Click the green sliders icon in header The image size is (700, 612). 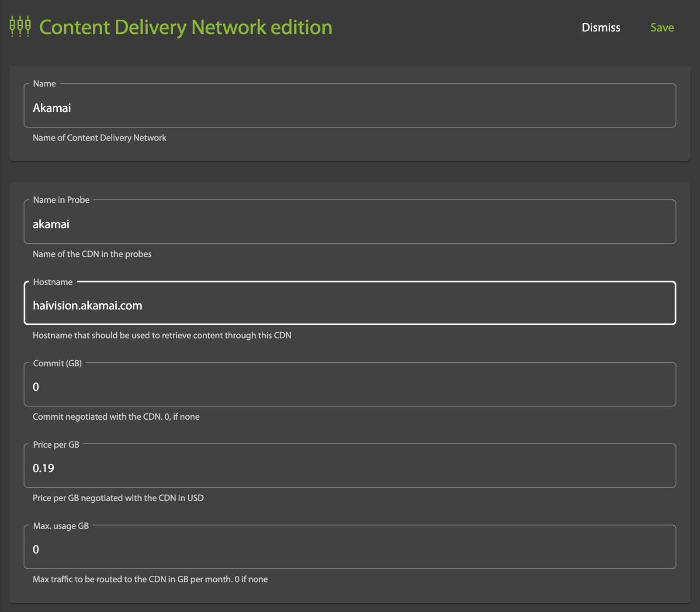coord(20,27)
